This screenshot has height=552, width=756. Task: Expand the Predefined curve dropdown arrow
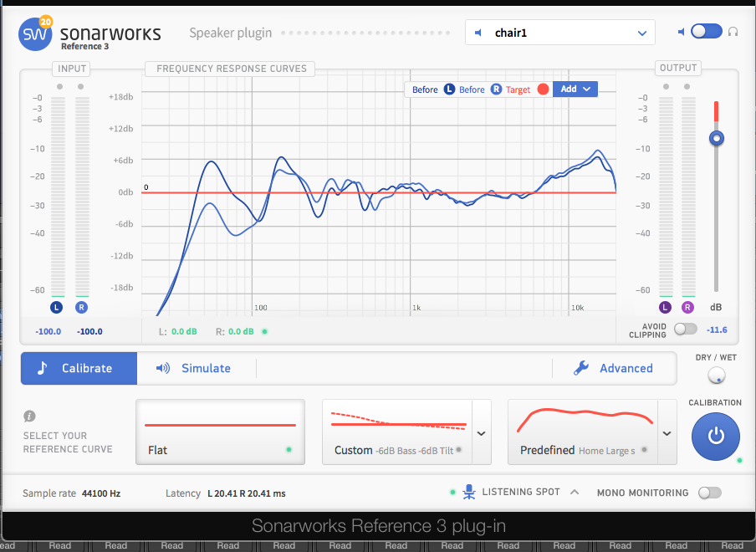point(667,433)
